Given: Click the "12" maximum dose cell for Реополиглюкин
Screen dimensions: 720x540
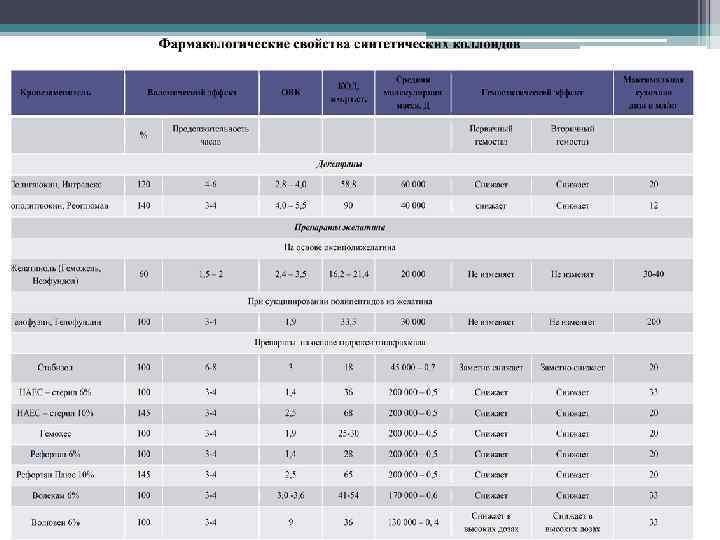Looking at the screenshot, I should coord(653,206).
